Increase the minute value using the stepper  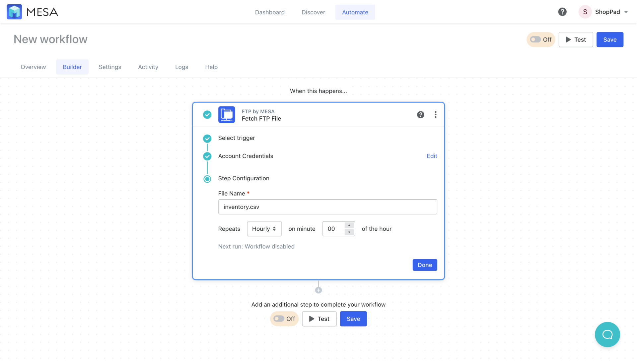349,226
